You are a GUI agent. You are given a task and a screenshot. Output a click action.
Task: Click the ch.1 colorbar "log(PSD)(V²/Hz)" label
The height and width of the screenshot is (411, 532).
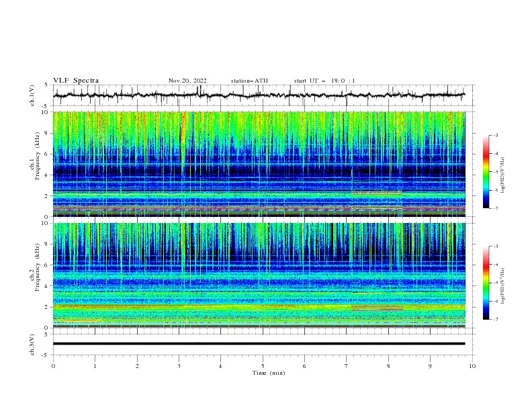(503, 175)
